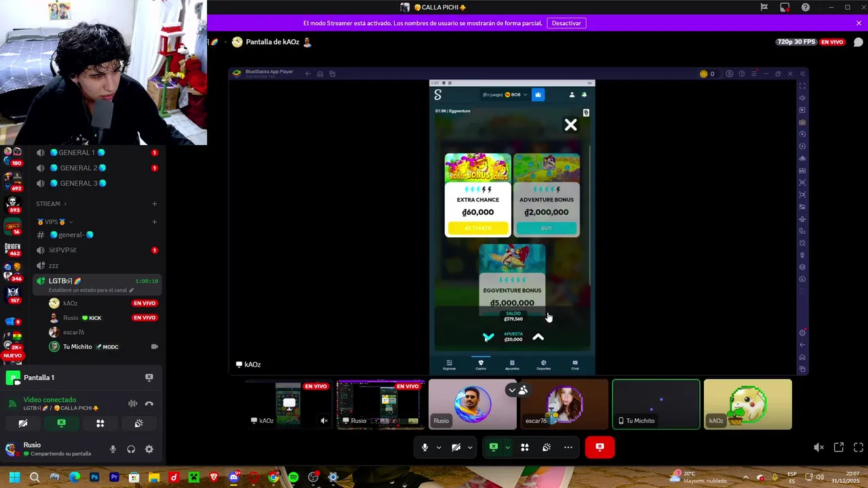Click the Desactivar streamer mode button
The width and height of the screenshot is (868, 488).
[x=566, y=23]
